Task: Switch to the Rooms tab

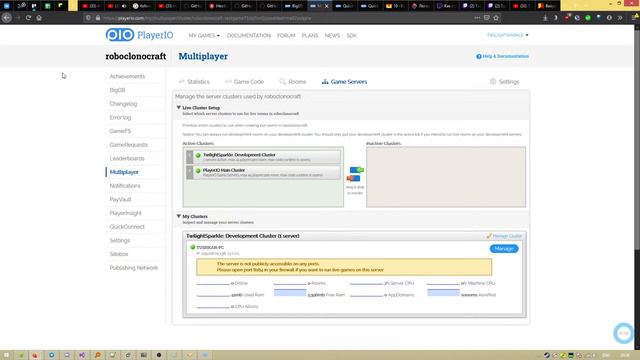Action: 293,82
